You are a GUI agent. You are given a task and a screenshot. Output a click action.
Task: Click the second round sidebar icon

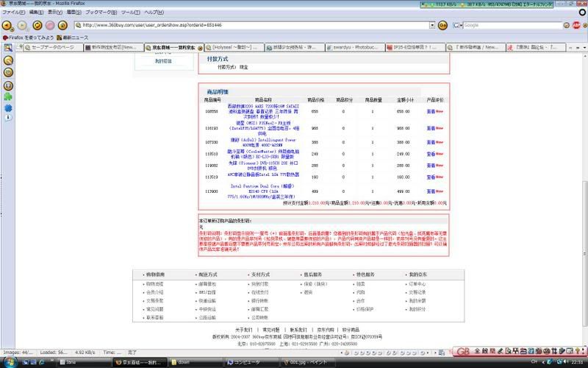pyautogui.click(x=8, y=72)
